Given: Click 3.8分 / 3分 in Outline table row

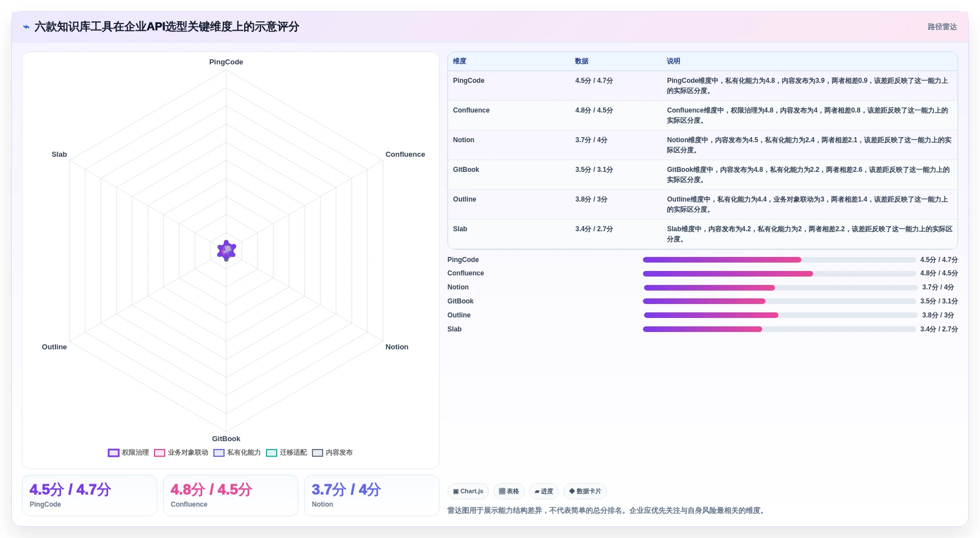Looking at the screenshot, I should point(591,199).
